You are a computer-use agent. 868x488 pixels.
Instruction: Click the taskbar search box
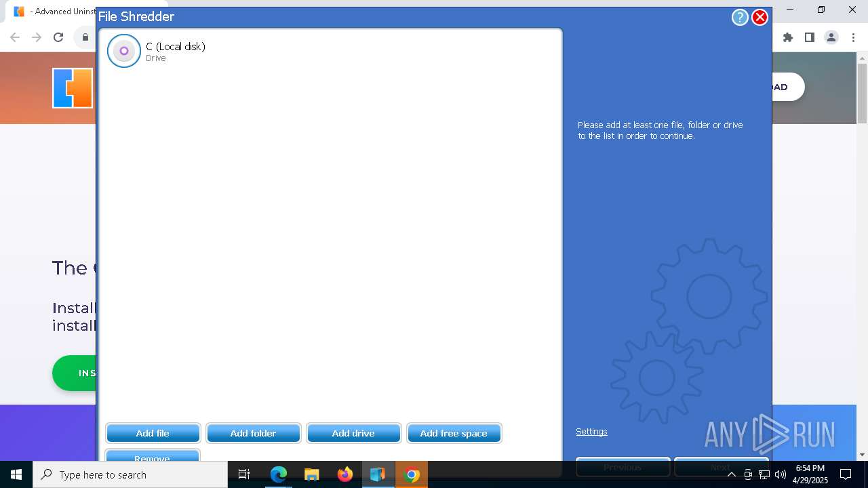coord(130,474)
